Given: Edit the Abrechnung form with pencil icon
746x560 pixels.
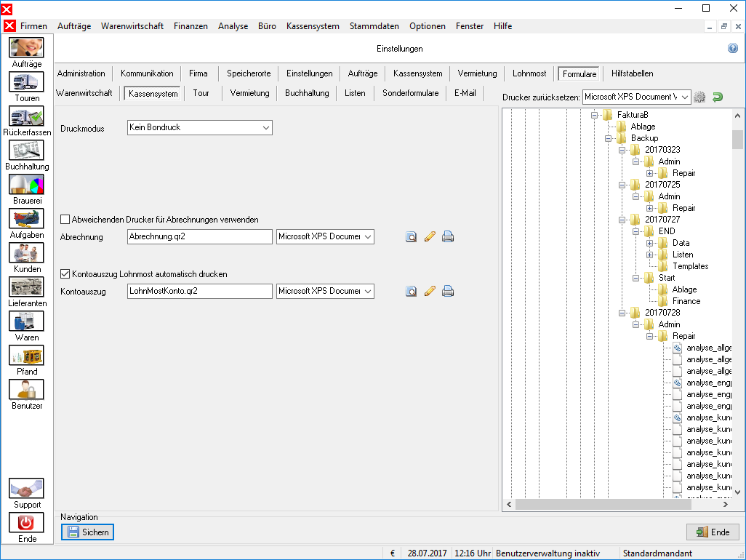Looking at the screenshot, I should (430, 236).
